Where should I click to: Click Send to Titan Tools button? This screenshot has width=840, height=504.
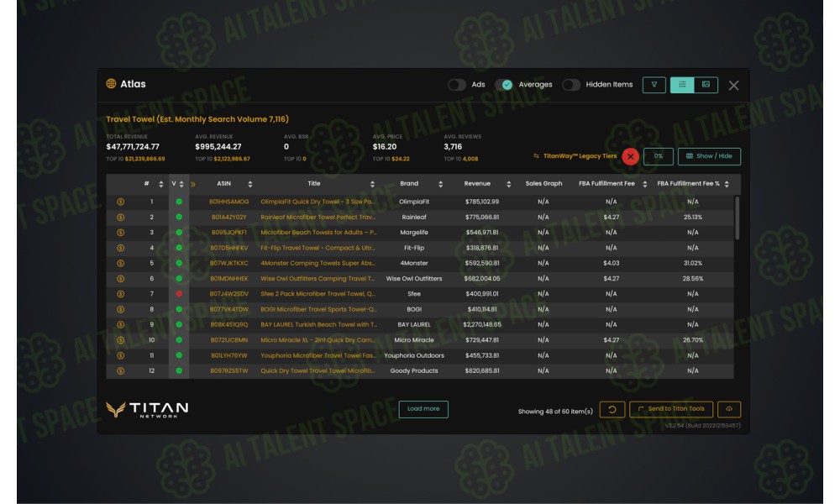671,409
